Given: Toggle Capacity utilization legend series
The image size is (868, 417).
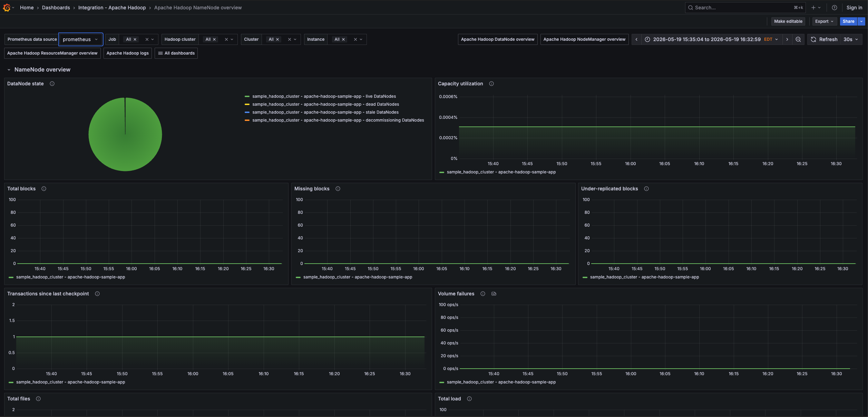Looking at the screenshot, I should coord(501,172).
